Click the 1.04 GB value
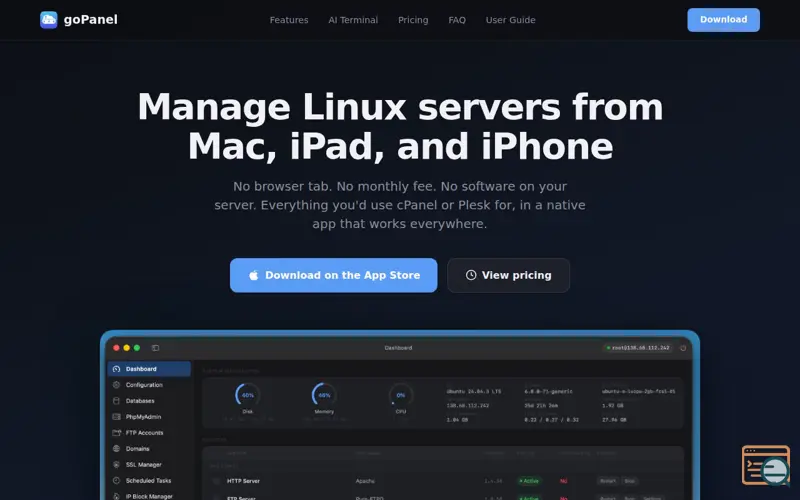 (457, 420)
